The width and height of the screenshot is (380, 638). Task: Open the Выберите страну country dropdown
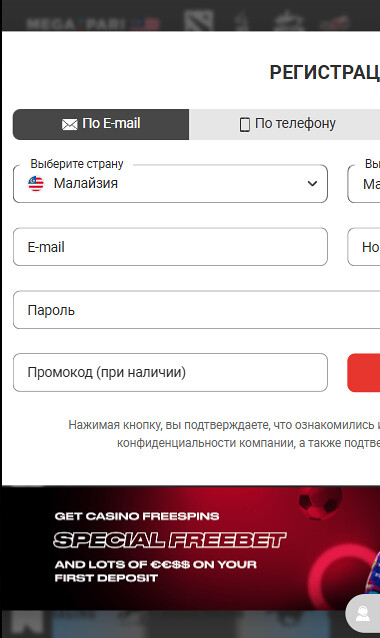(x=170, y=184)
